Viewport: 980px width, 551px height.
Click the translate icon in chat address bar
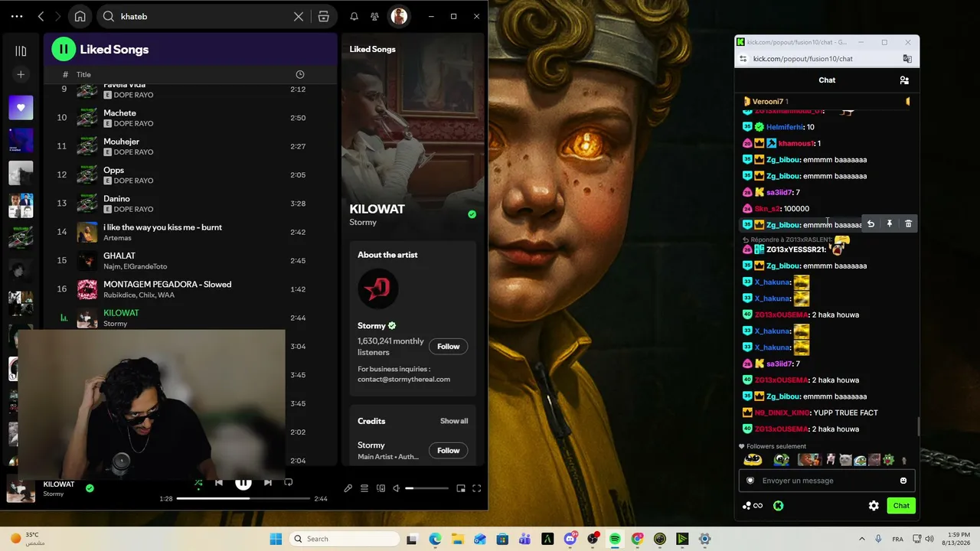pyautogui.click(x=907, y=59)
